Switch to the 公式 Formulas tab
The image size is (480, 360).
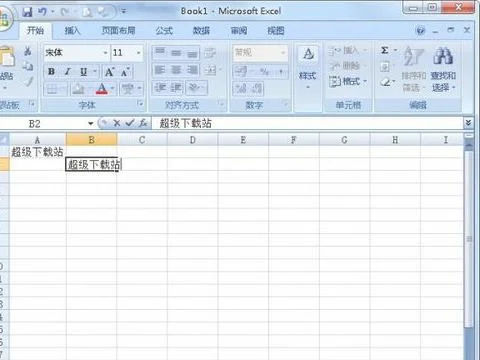tap(164, 31)
